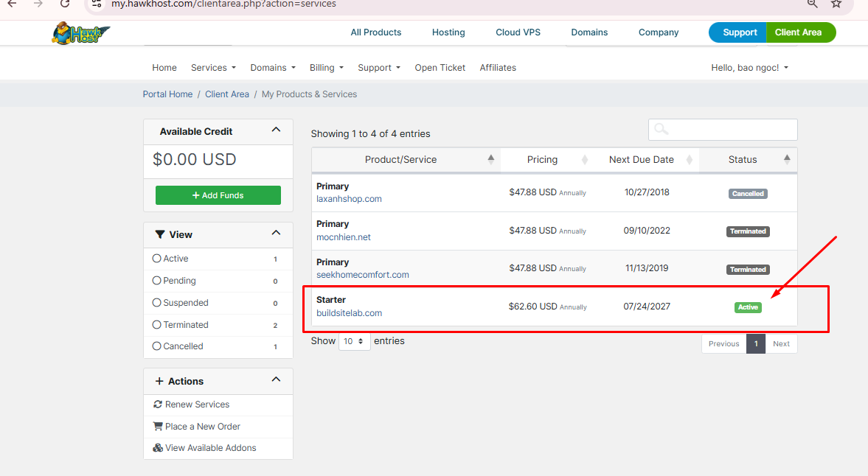Click the browser forward arrow
868x476 pixels.
pos(38,4)
